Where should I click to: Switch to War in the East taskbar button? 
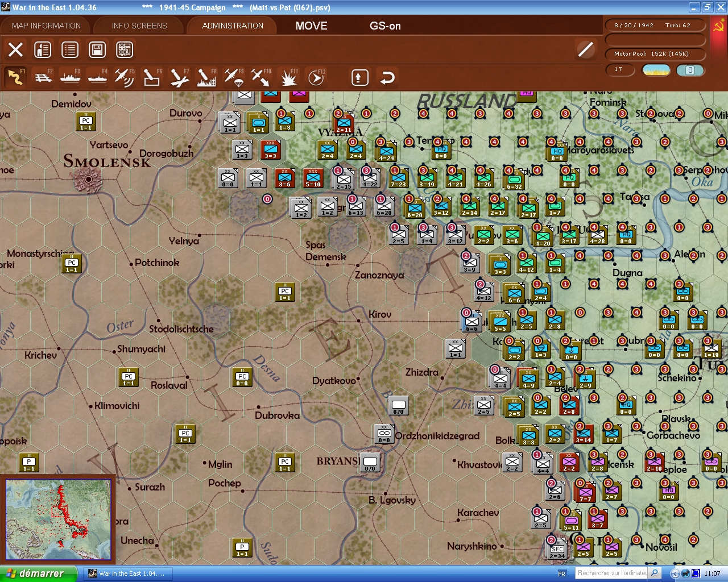pos(129,573)
